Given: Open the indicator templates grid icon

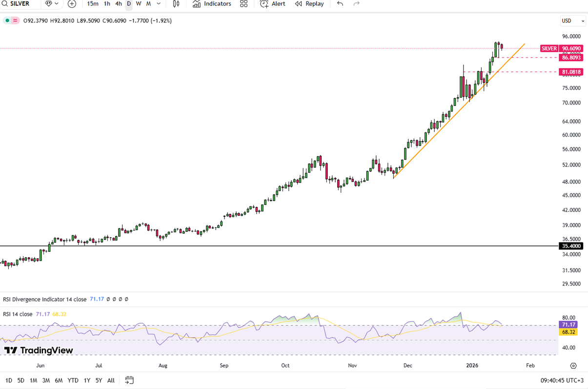Looking at the screenshot, I should pyautogui.click(x=243, y=4).
